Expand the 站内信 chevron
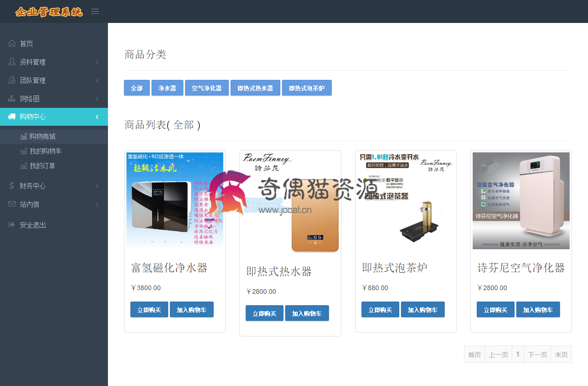This screenshot has height=386, width=588. 97,204
